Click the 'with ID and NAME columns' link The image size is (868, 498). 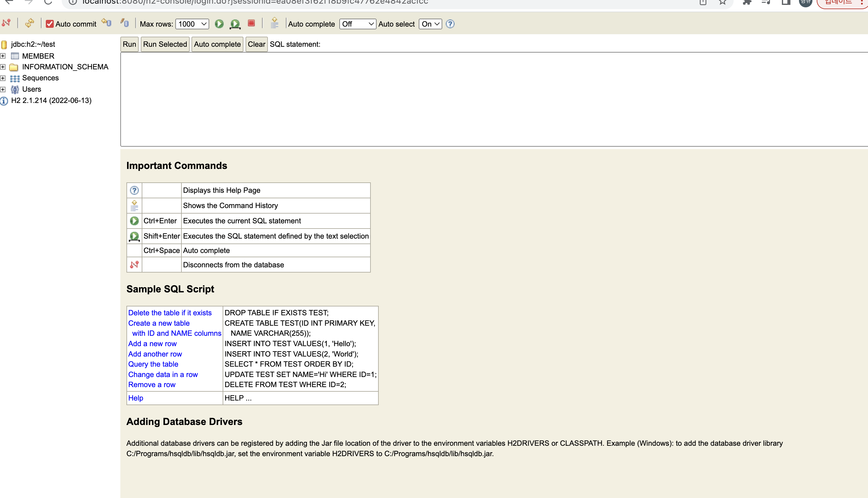point(177,333)
